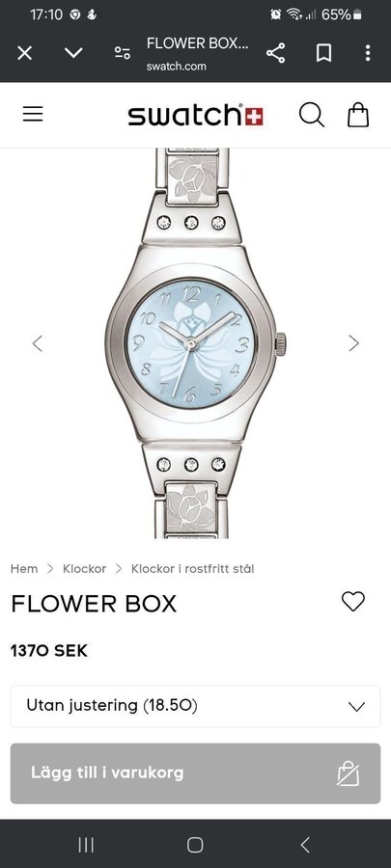Screen dimensions: 391x868
Task: Expand Utan justering size dropdown
Action: [x=195, y=706]
